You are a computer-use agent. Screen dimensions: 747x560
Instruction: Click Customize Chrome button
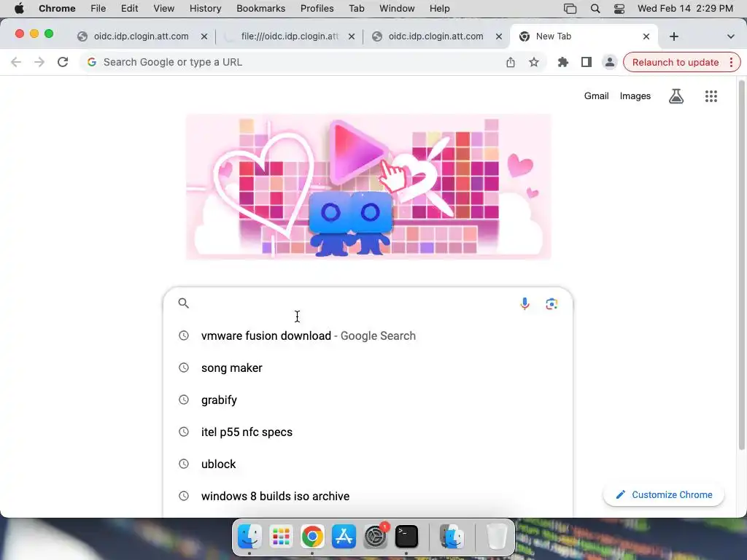coord(664,495)
